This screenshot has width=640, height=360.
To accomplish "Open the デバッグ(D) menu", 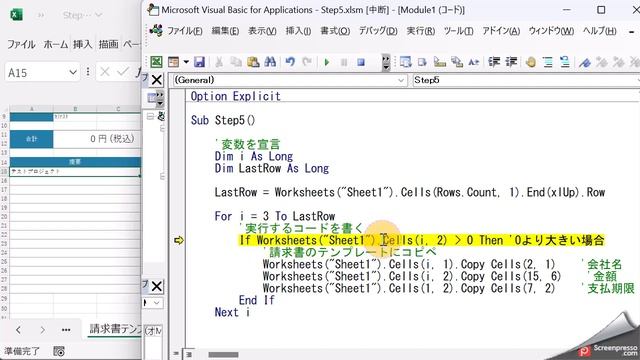I will pos(378,31).
